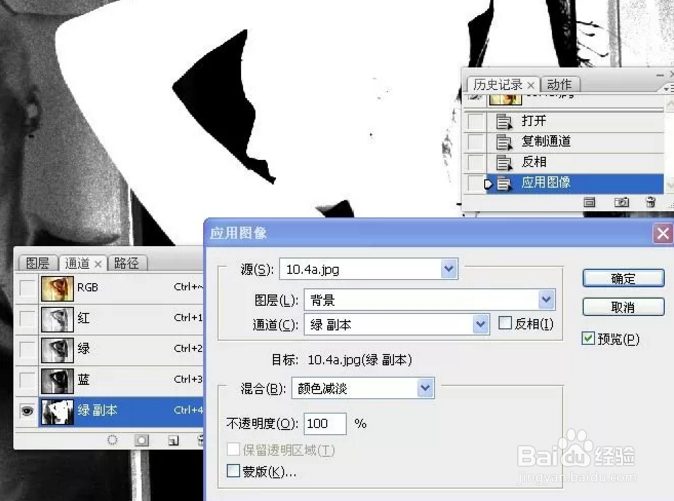Select the 绿 channel thumbnail
This screenshot has width=674, height=501.
click(x=58, y=349)
